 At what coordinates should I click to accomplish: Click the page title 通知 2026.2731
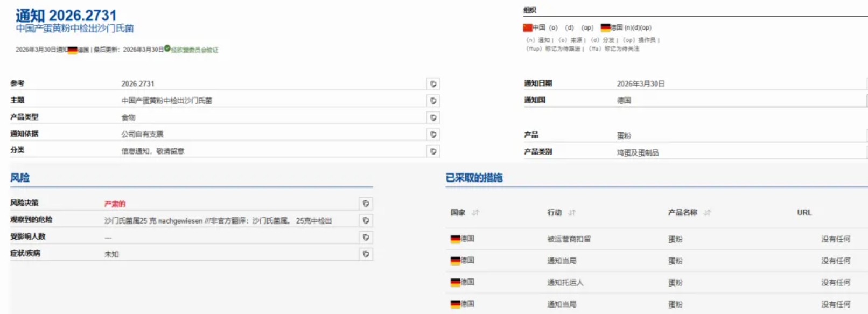coord(66,15)
